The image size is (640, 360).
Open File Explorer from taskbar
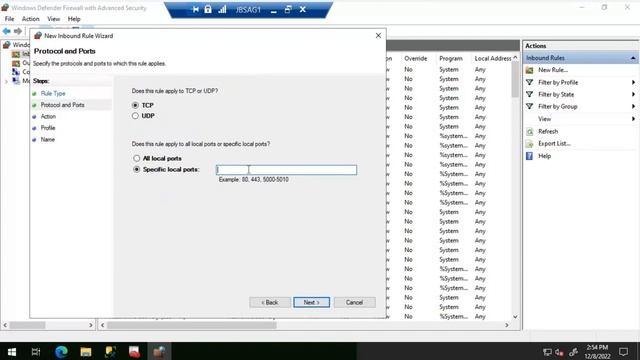click(x=86, y=351)
